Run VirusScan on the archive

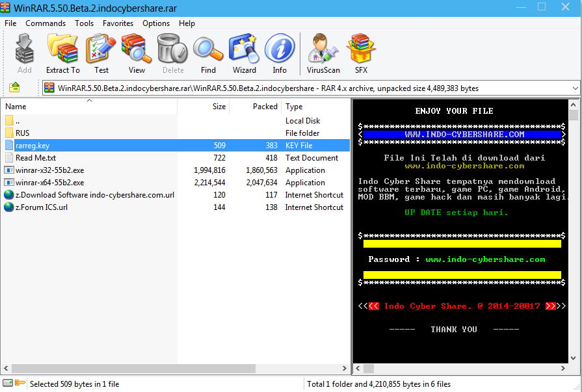(x=323, y=48)
